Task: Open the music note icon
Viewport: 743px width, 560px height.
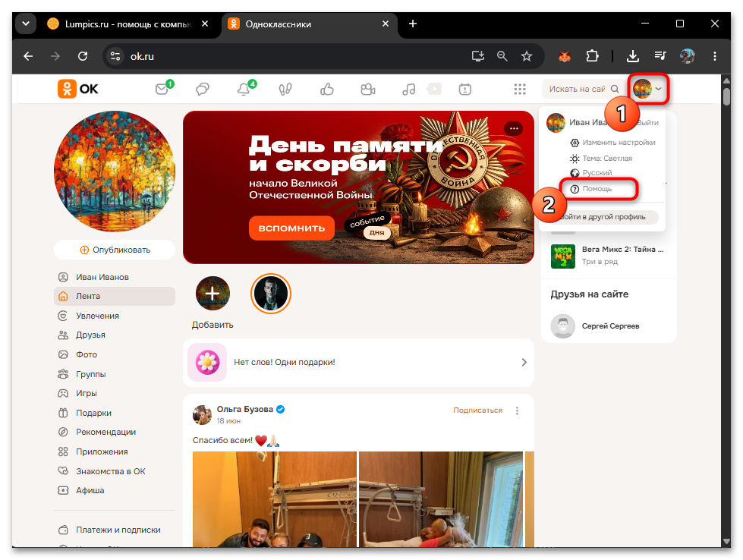Action: point(408,89)
